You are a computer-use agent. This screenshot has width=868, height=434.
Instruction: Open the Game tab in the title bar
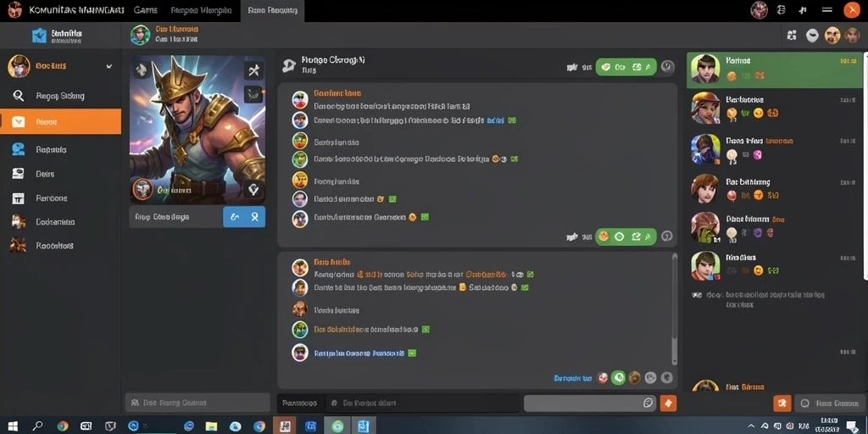pyautogui.click(x=146, y=10)
